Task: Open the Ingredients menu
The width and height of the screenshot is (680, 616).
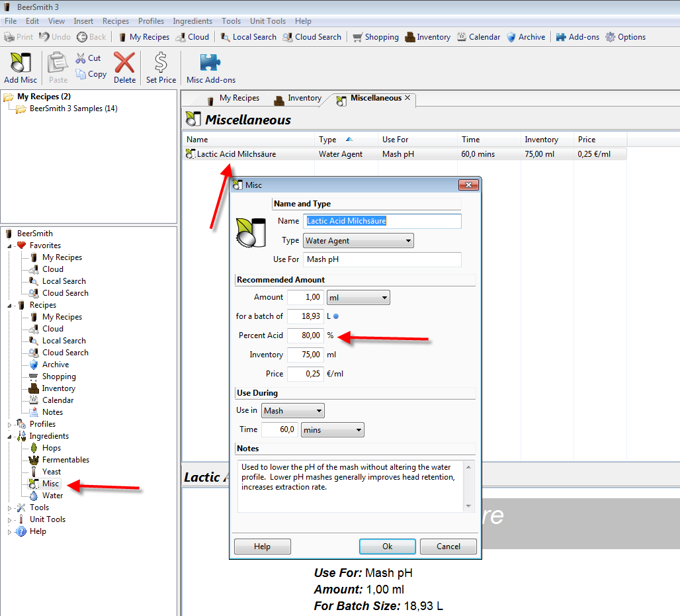Action: (x=192, y=21)
